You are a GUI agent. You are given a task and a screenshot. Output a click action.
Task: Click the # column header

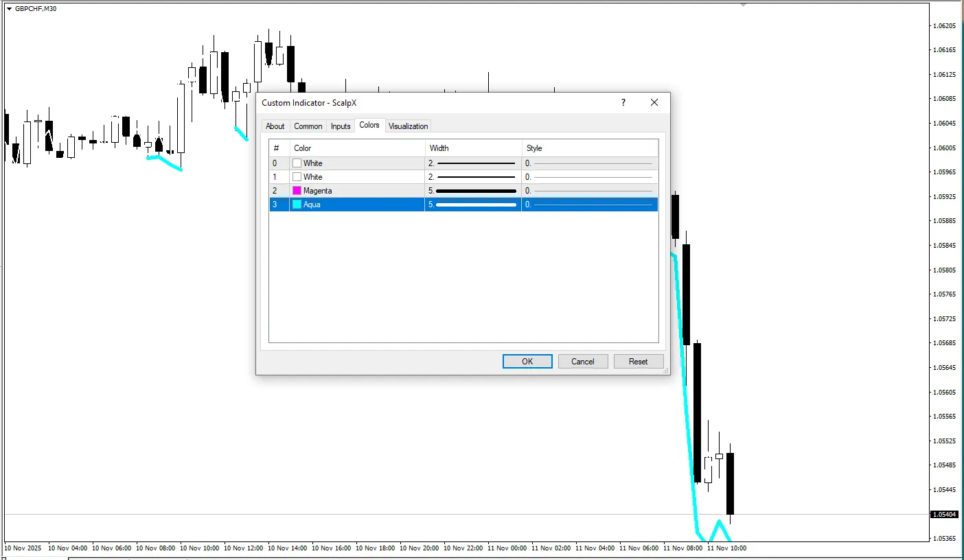(x=279, y=148)
